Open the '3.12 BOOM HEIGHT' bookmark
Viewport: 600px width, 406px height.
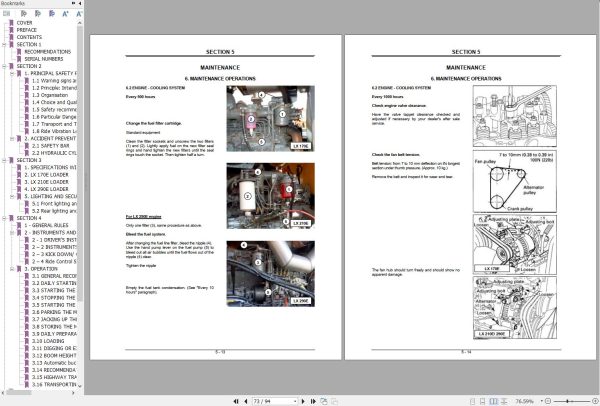[54, 355]
